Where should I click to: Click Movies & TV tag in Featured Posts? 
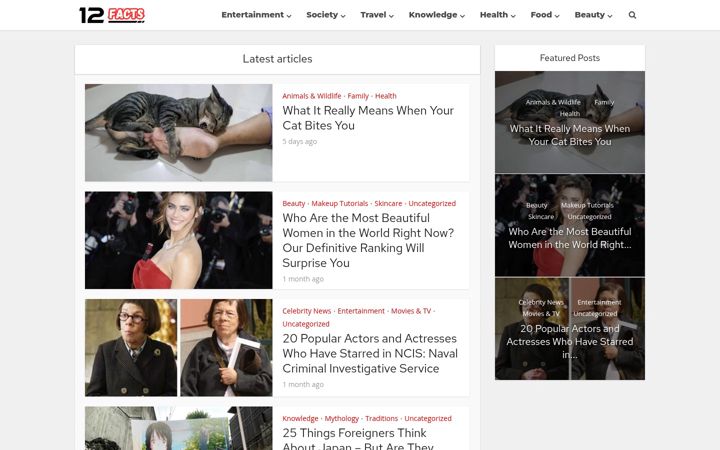(541, 314)
